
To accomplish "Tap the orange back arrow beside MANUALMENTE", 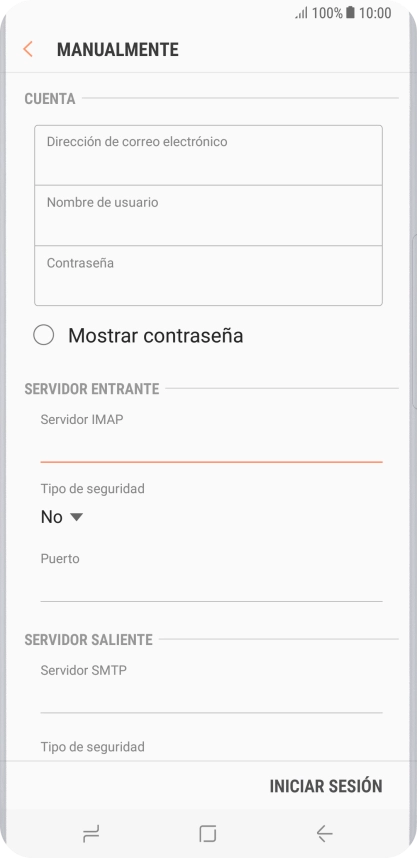I will (28, 49).
